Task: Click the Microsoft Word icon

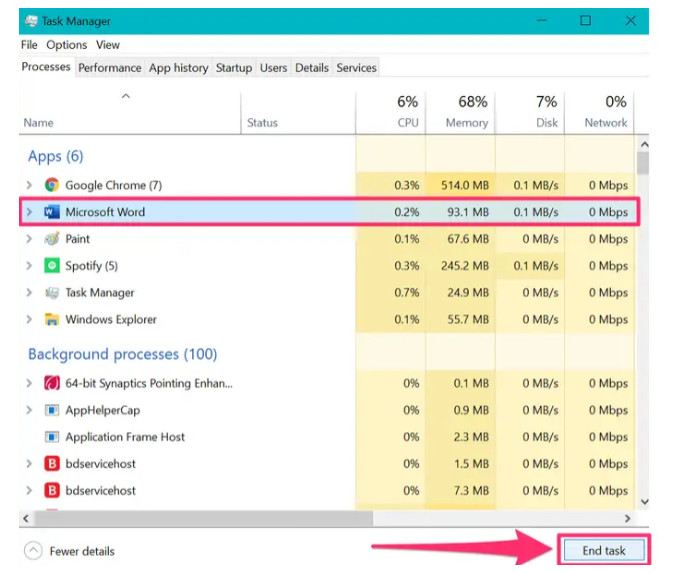Action: click(52, 212)
